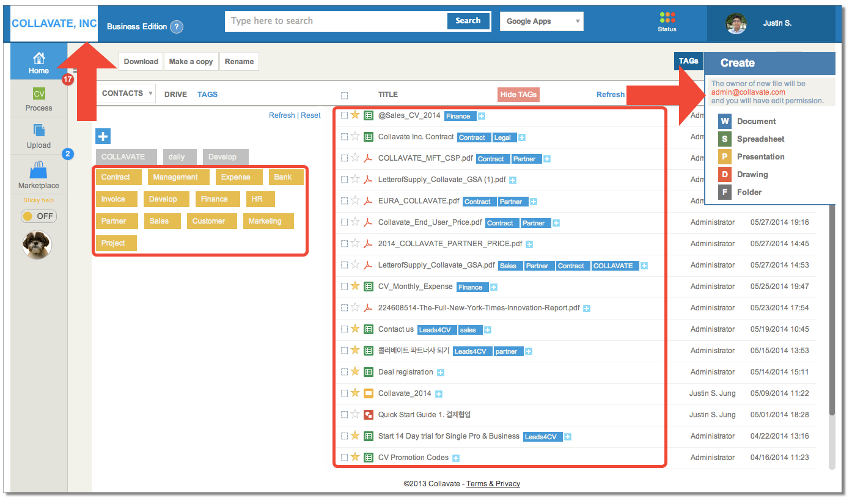Select the Contract tag filter
The width and height of the screenshot is (852, 504).
pyautogui.click(x=119, y=177)
